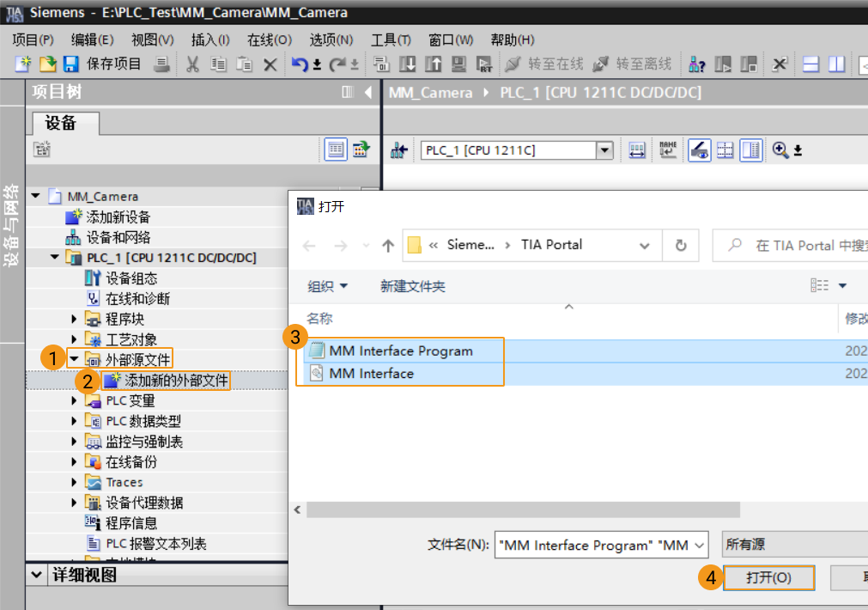
Task: Click the 保存项目 save icon
Action: pyautogui.click(x=72, y=64)
